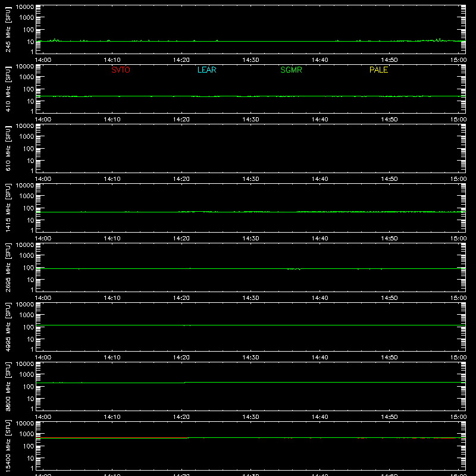This screenshot has width=476, height=476.
Task: Click 15:00 under the 245 MHz plot
Action: tap(458, 60)
